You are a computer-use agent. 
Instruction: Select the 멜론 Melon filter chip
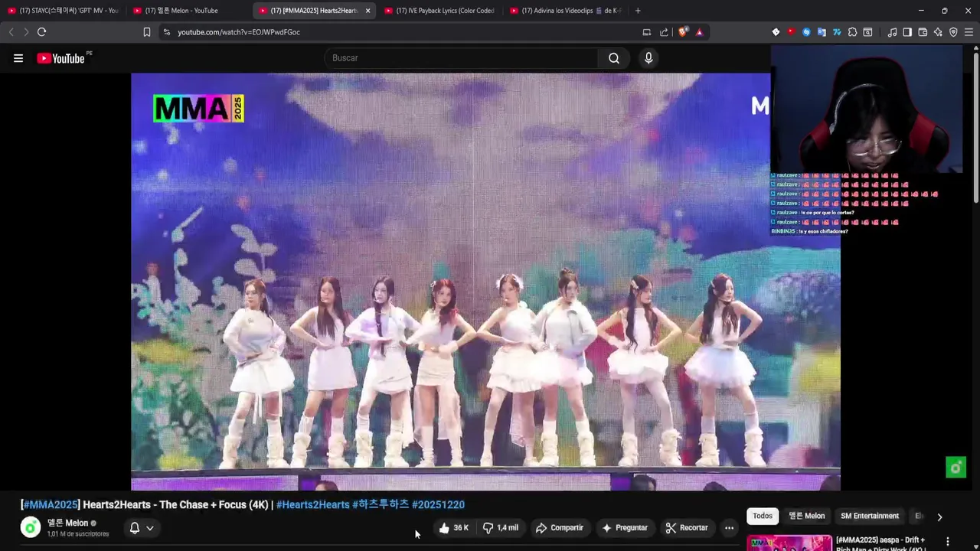click(x=807, y=516)
